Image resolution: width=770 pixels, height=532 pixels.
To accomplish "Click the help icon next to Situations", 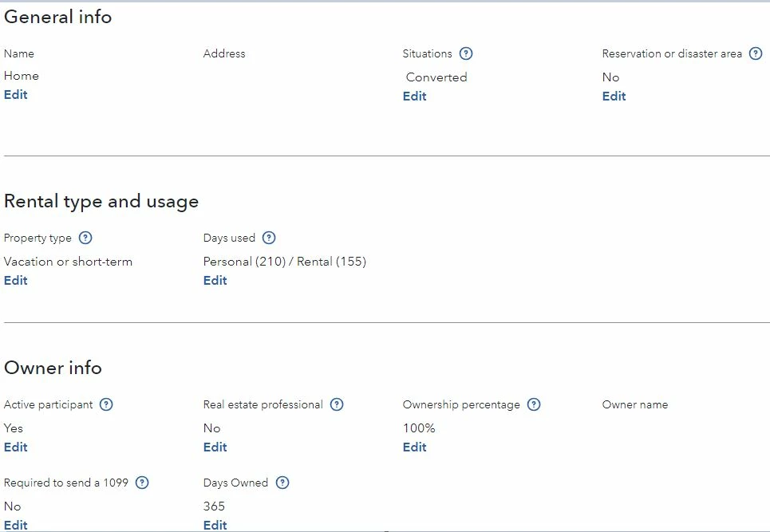I will click(466, 53).
